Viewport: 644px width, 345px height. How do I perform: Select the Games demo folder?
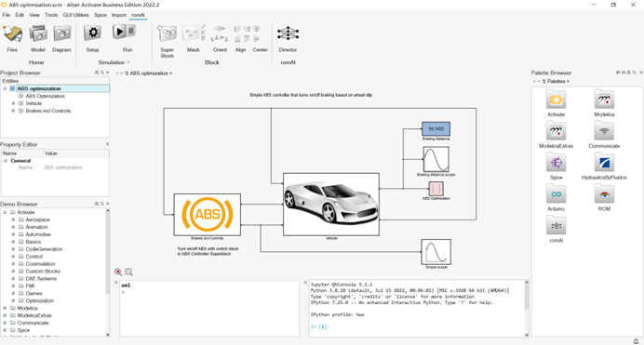coord(34,293)
